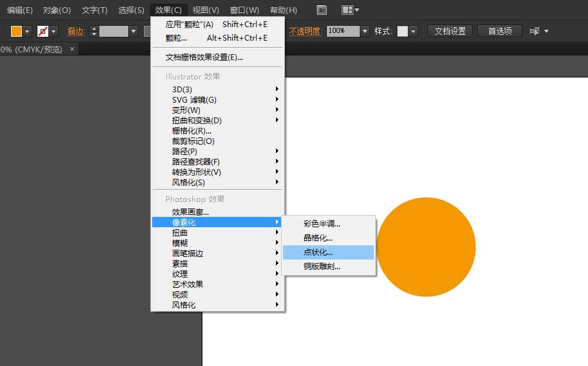Open the opacity dropdown arrow
Screen dimensions: 588x366
[365, 31]
